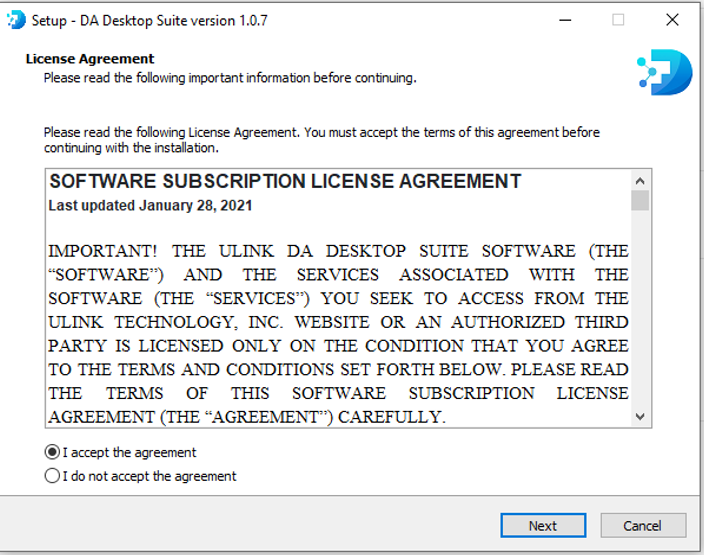Image resolution: width=704 pixels, height=556 pixels.
Task: Click the license scrollbar thumb
Action: [x=640, y=200]
